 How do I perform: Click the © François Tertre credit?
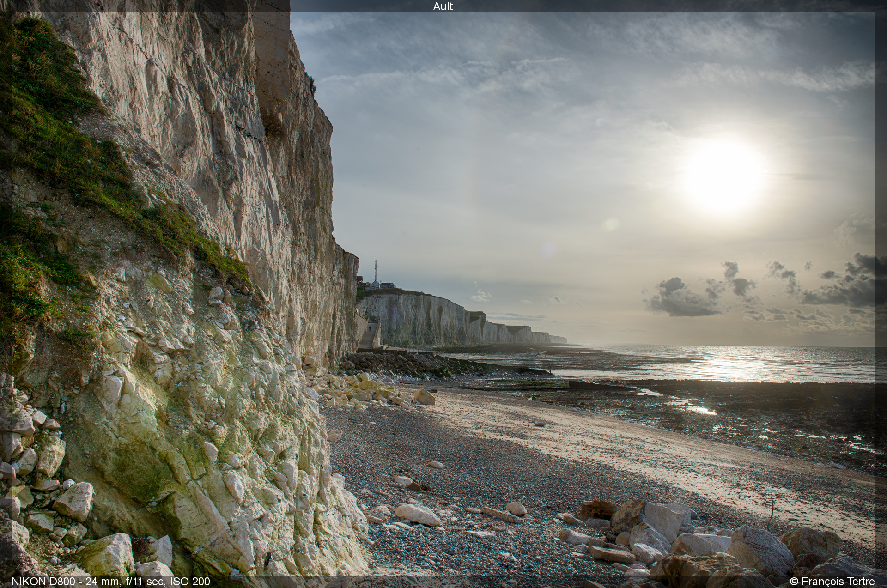pos(832,582)
